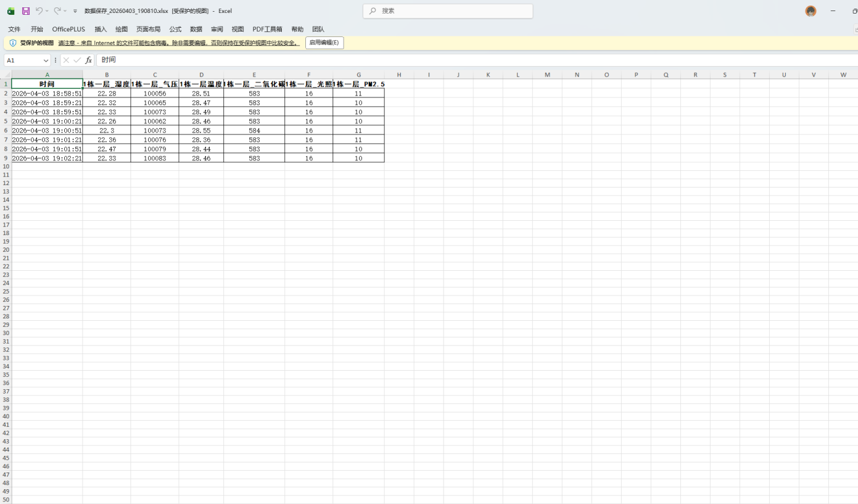The image size is (858, 504).
Task: Open the Undo history dropdown arrow
Action: coord(47,11)
